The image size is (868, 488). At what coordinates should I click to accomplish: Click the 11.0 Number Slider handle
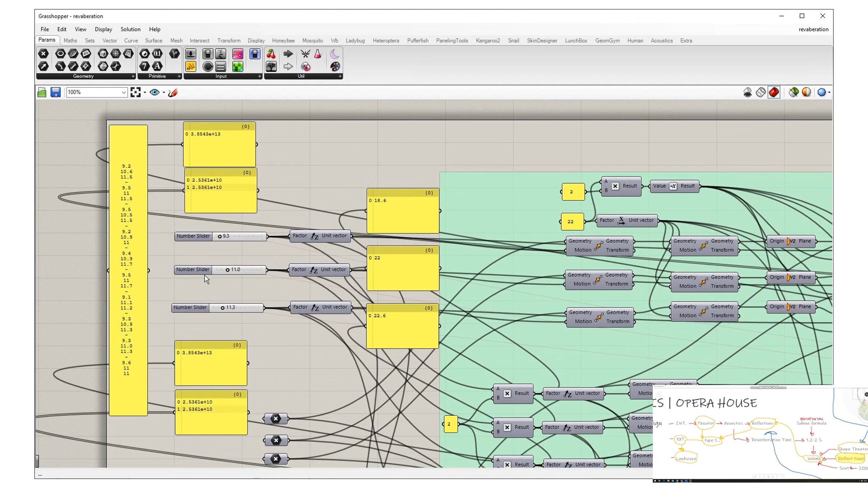click(227, 270)
